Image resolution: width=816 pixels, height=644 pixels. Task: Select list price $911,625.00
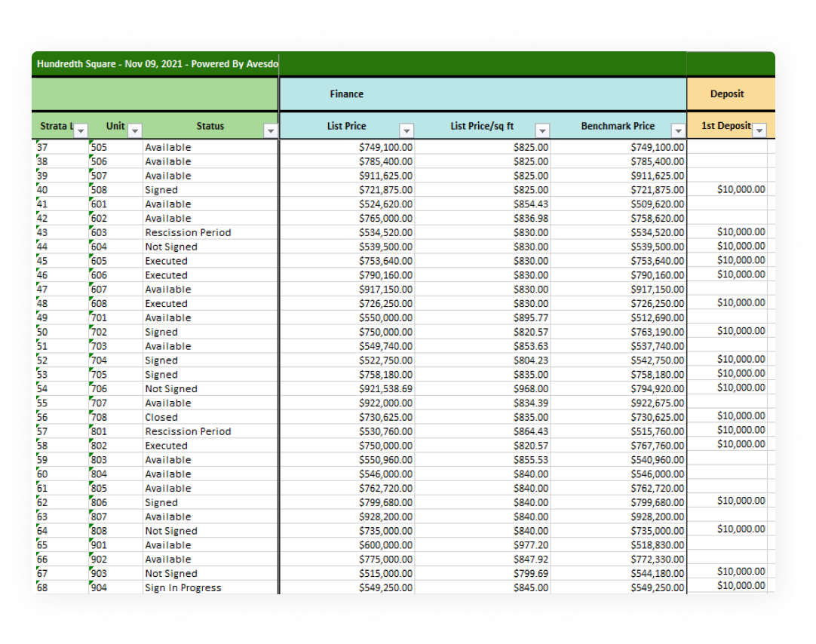[348, 176]
